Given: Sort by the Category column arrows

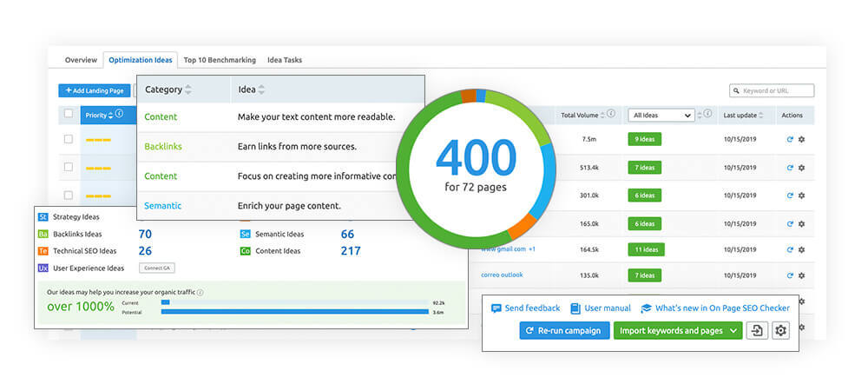Looking at the screenshot, I should [x=188, y=89].
